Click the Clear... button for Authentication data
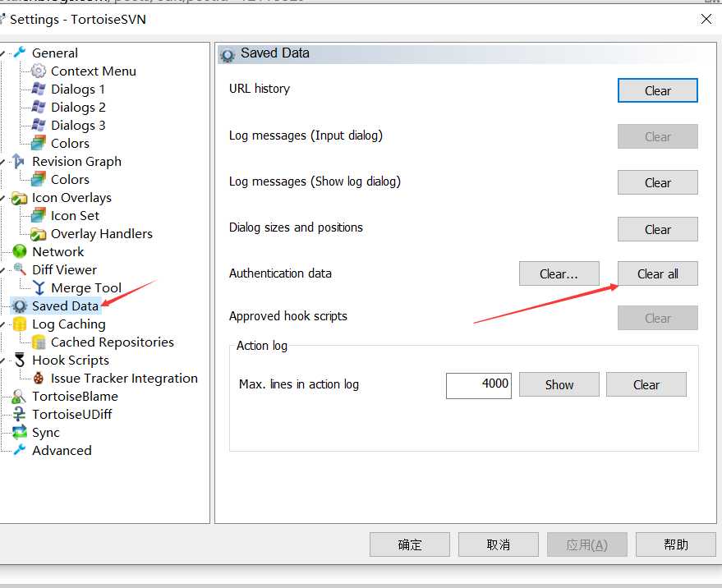The width and height of the screenshot is (722, 588). (x=559, y=274)
